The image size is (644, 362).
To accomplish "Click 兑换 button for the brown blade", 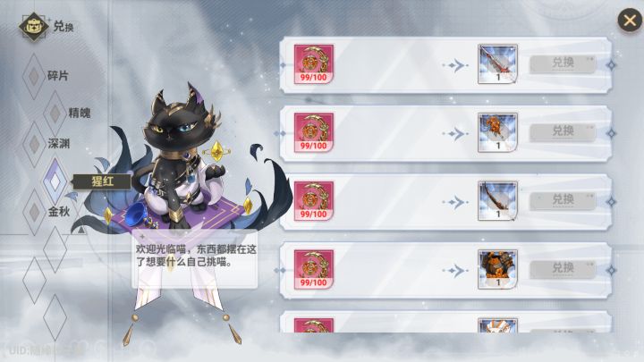I will [563, 201].
